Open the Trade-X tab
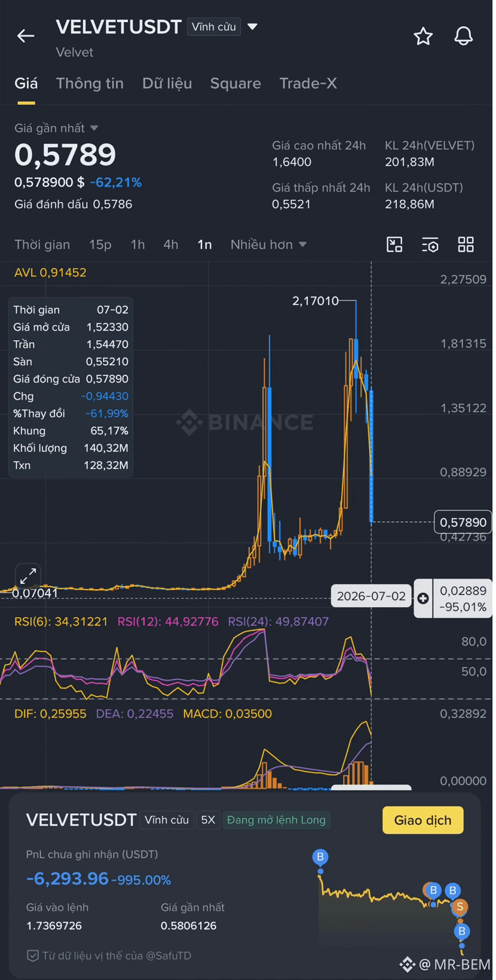Screen dimensions: 496x980 pos(308,83)
